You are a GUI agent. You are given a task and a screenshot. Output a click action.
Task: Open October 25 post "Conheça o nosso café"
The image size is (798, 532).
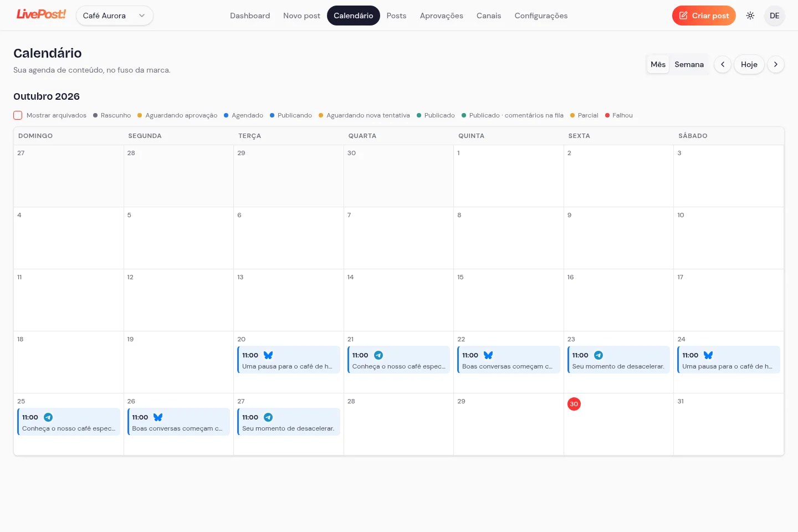point(69,422)
